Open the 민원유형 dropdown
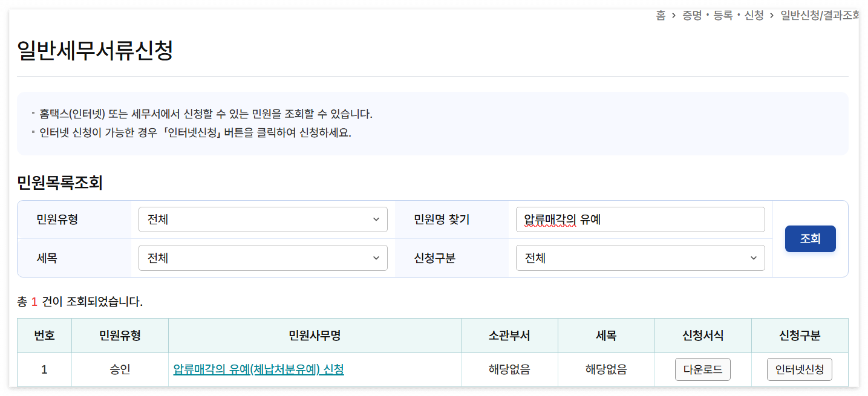Screen dimensions: 868x396 coord(263,219)
